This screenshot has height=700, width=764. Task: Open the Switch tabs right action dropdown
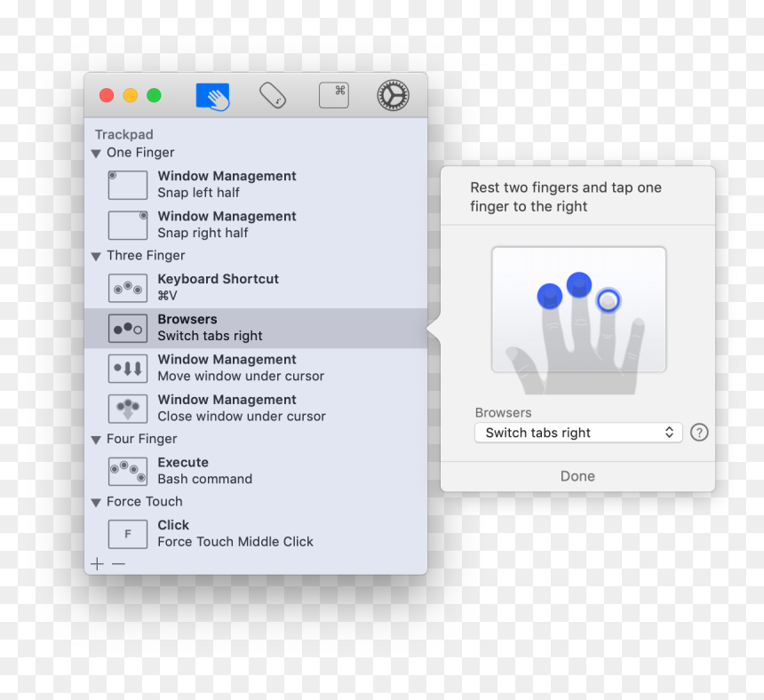click(x=578, y=433)
